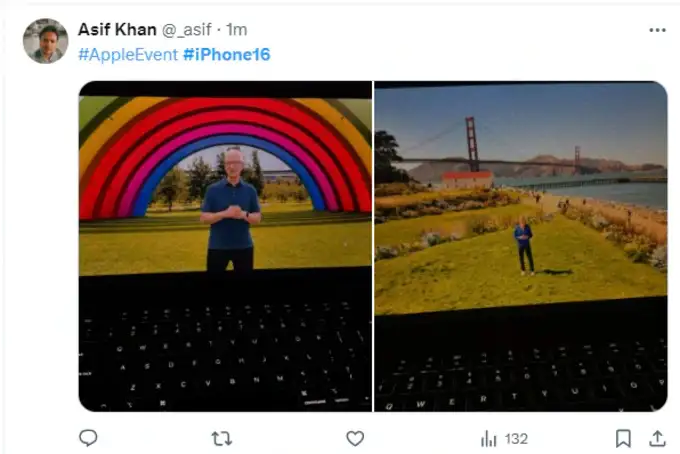The height and width of the screenshot is (454, 680).
Task: Click the red bridge tower in right photo
Action: (472, 144)
